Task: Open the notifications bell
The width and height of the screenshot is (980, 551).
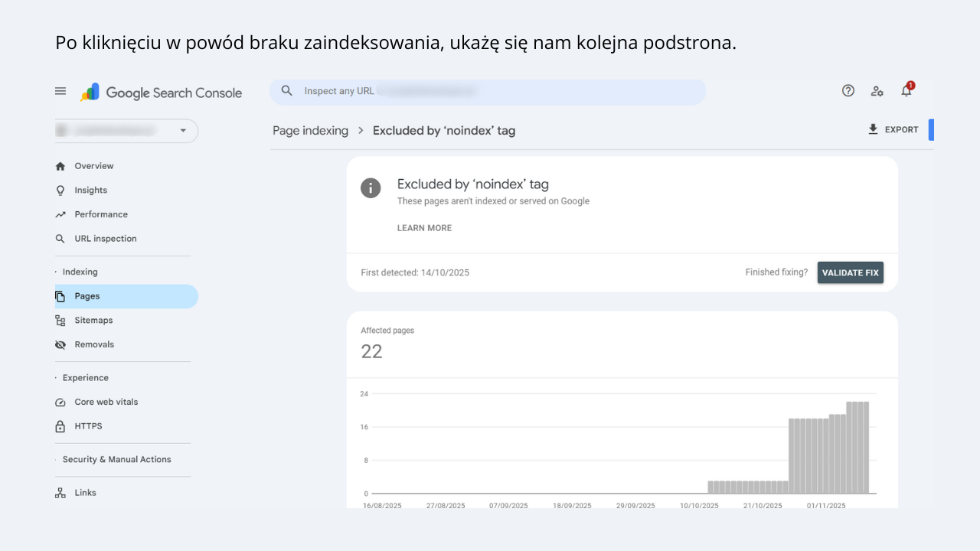Action: [906, 90]
